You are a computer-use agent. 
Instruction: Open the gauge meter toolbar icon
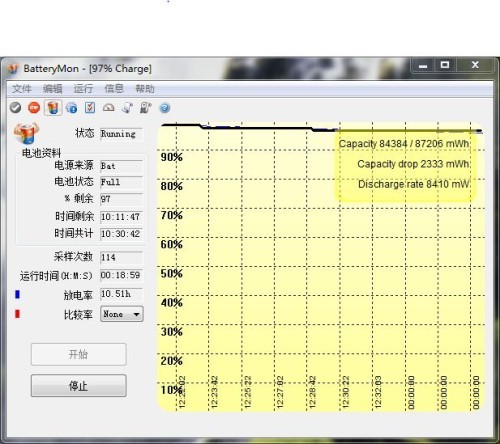coord(108,108)
